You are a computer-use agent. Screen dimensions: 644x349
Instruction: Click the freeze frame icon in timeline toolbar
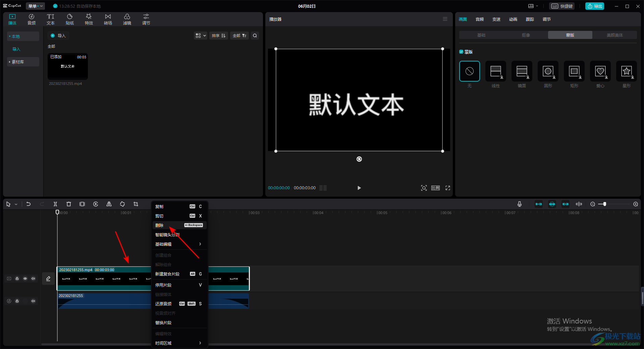point(82,204)
